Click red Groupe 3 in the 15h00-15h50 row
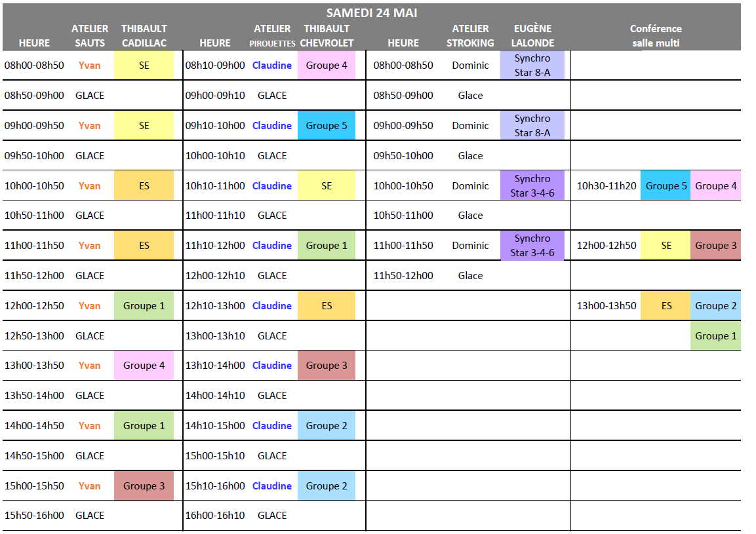Screen dimensions: 756x534 (x=144, y=486)
